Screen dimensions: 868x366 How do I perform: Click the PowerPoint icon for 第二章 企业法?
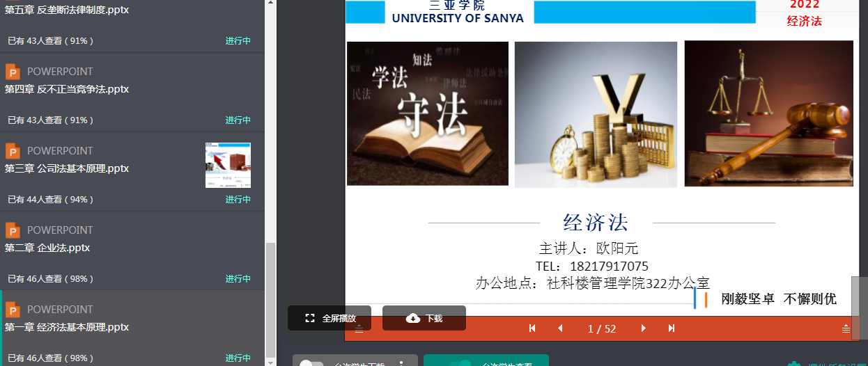coord(13,230)
